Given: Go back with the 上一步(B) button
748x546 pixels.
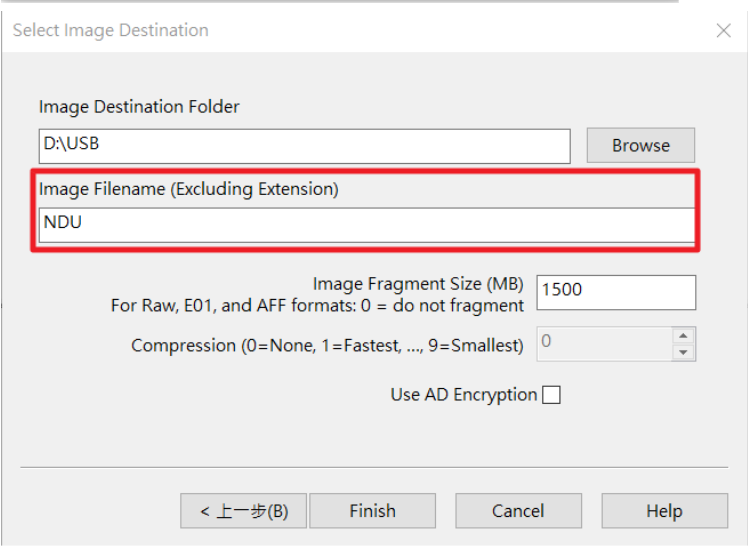Looking at the screenshot, I should point(244,511).
